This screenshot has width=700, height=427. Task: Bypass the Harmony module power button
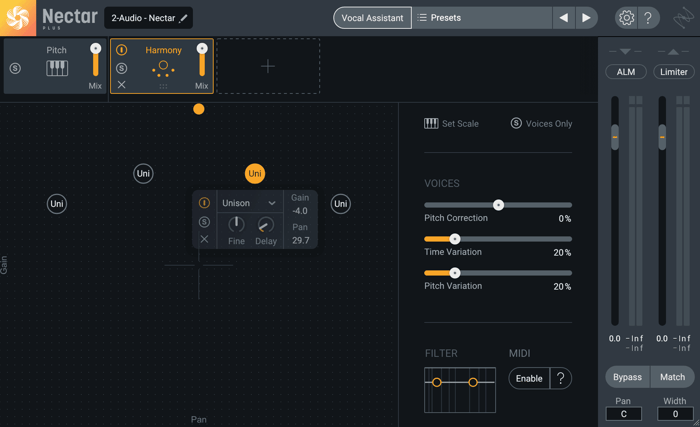pyautogui.click(x=121, y=50)
